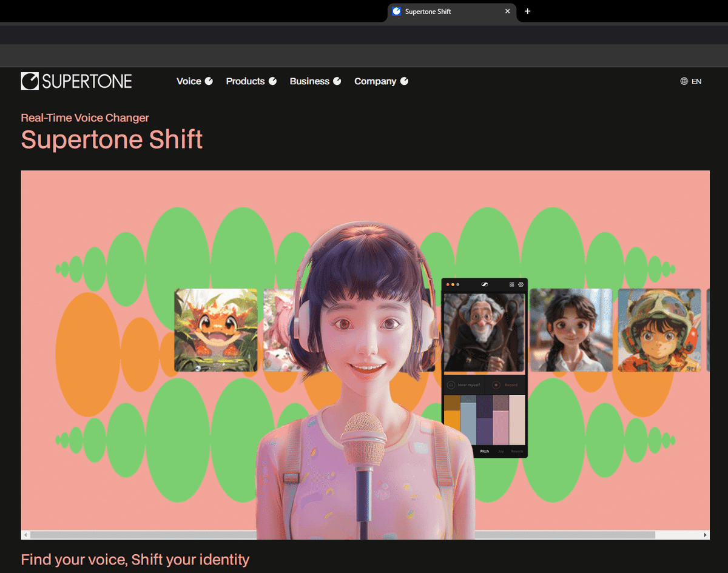Click the Shift logo icon in the app titlebar
728x573 pixels.
(x=485, y=285)
